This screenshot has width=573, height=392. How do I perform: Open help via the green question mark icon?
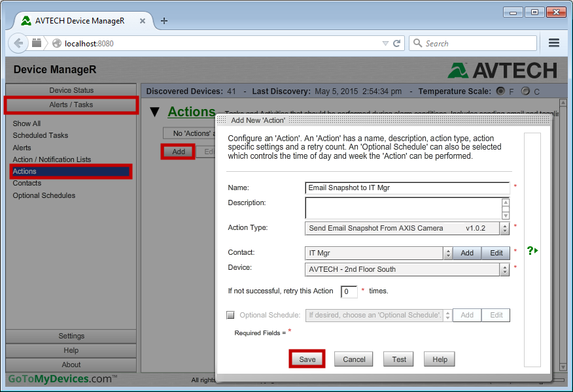pyautogui.click(x=531, y=250)
